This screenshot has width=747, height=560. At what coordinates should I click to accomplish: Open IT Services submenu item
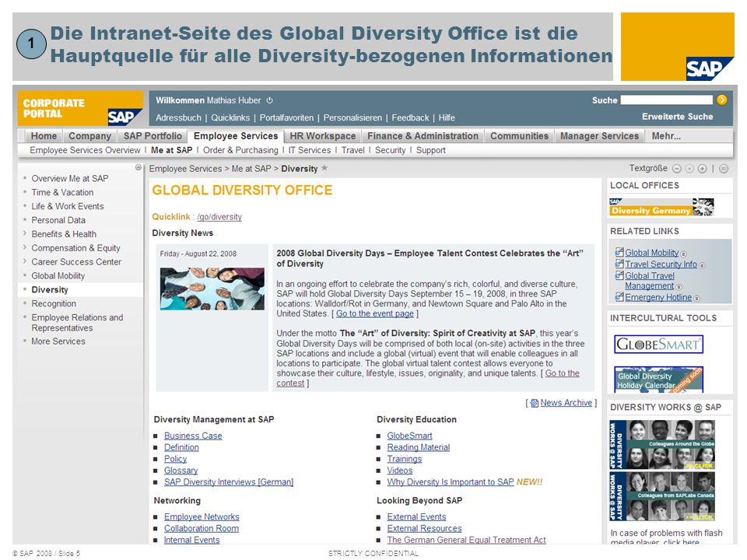[x=309, y=150]
